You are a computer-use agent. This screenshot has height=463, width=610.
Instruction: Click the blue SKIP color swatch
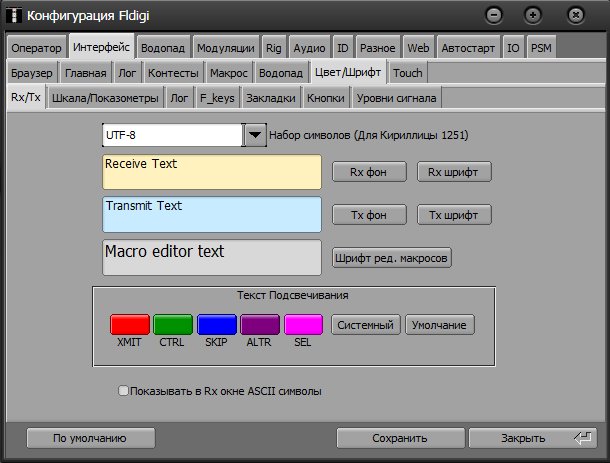point(217,324)
